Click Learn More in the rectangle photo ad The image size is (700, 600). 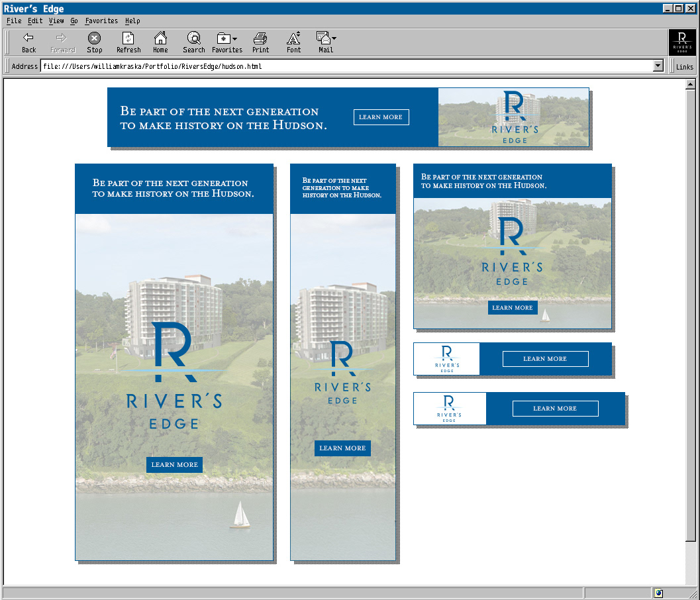[513, 307]
